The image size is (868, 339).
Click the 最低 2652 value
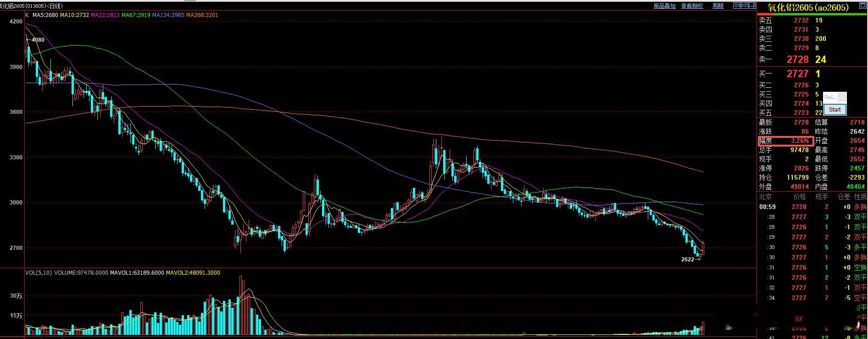click(857, 159)
